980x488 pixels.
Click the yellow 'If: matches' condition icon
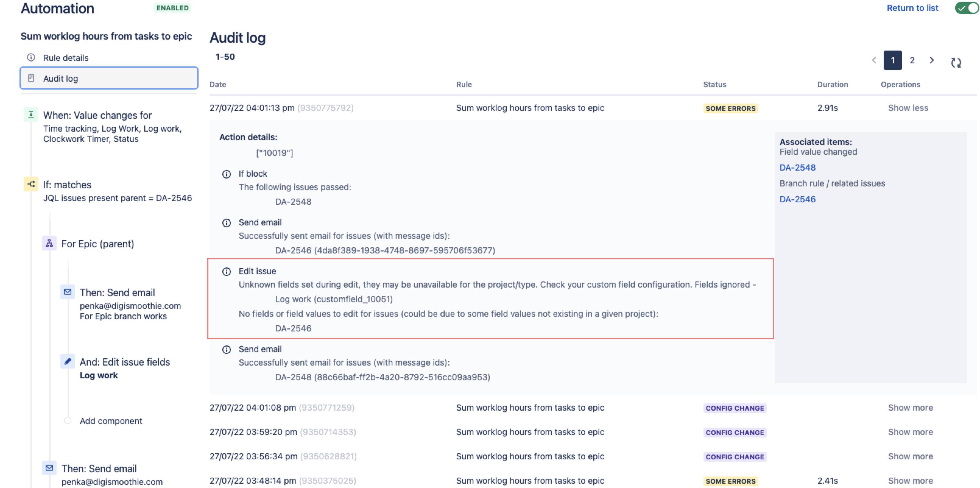tap(31, 184)
